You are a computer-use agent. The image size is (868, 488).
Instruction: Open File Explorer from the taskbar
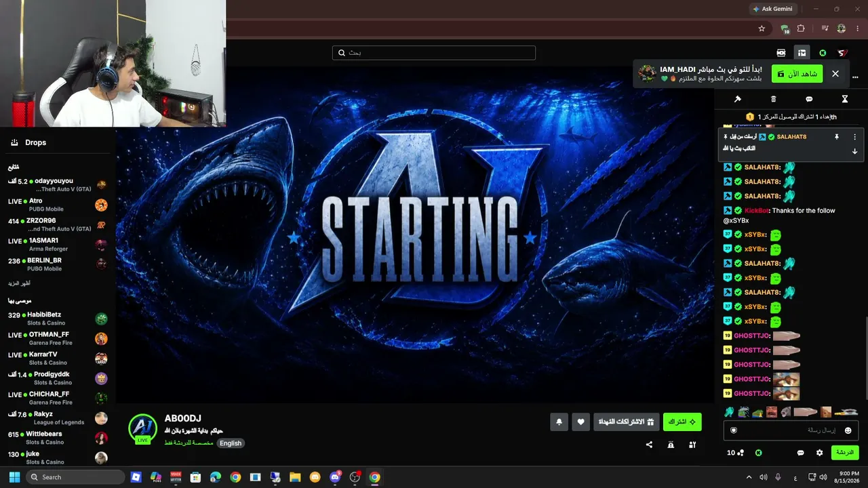tap(295, 477)
